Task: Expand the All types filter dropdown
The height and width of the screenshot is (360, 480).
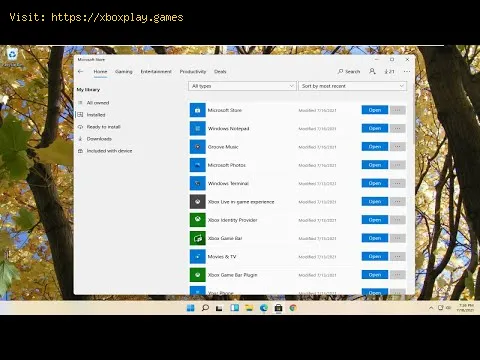Action: click(x=242, y=86)
